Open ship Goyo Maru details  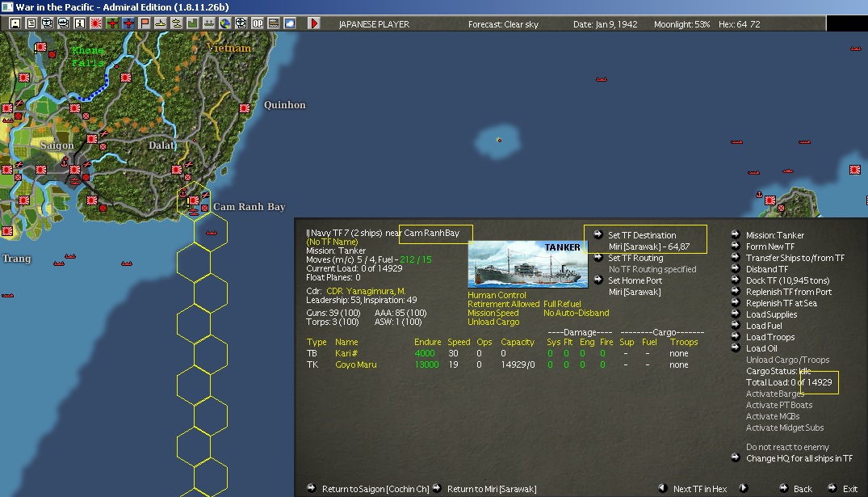(355, 365)
